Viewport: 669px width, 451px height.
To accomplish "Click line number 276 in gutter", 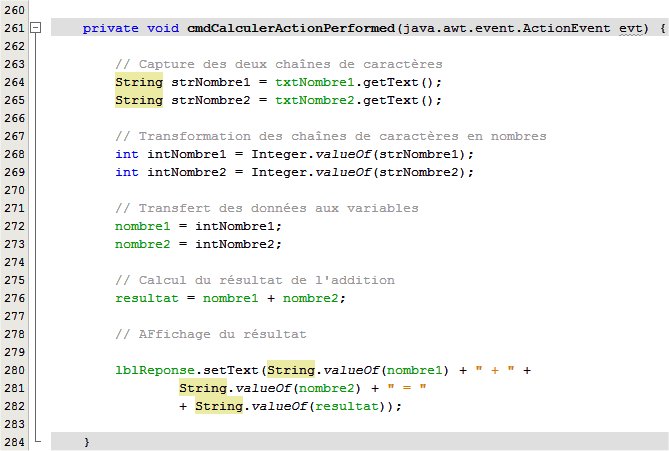I will click(15, 298).
